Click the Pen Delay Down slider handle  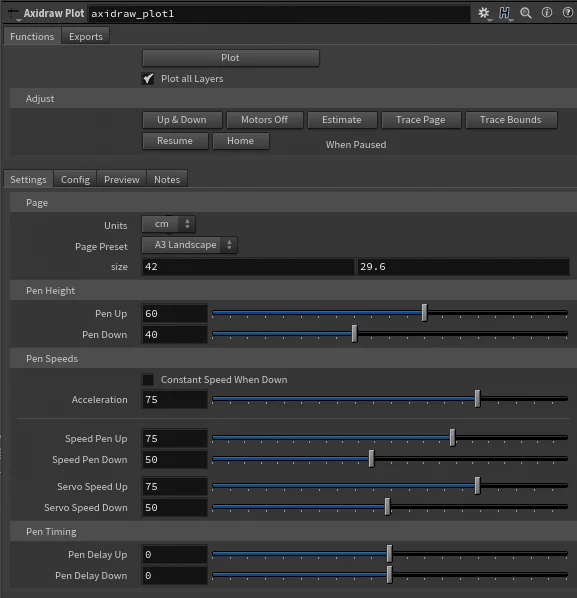(x=389, y=575)
